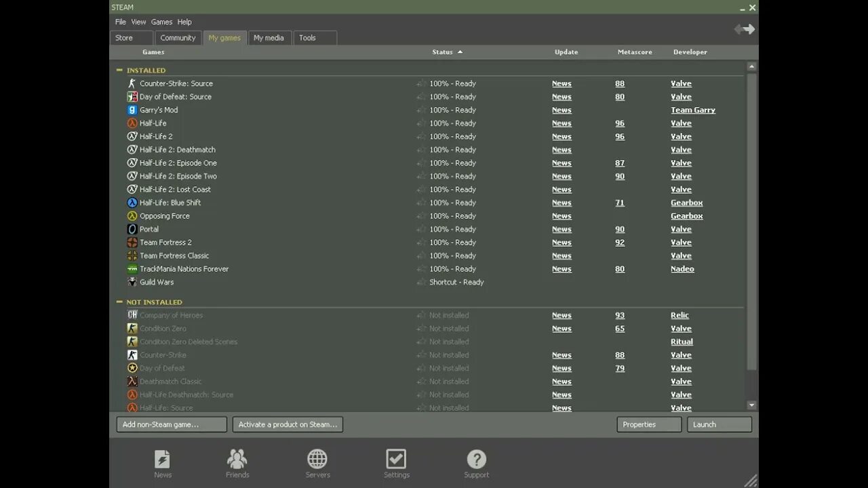Click the Condition Zero icon
The width and height of the screenshot is (868, 488).
pos(132,328)
